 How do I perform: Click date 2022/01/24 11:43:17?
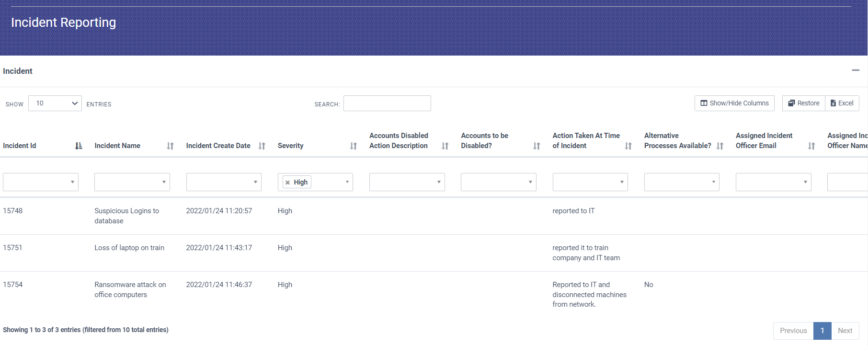pos(219,248)
